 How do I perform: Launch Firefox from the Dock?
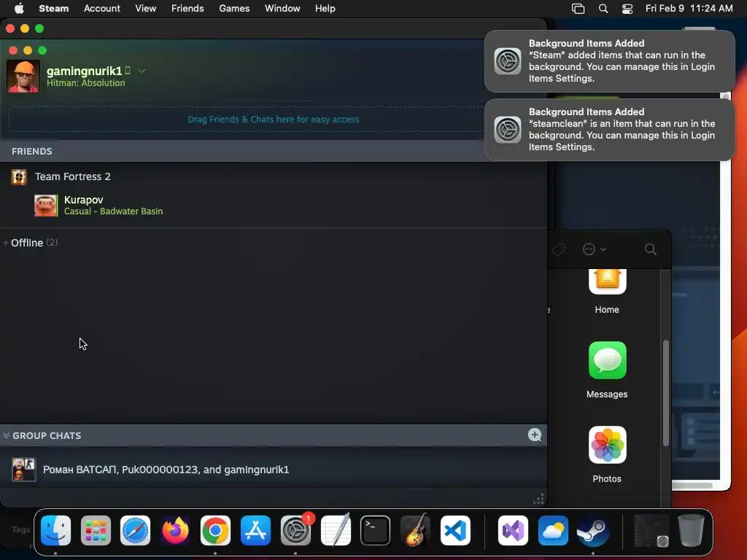pos(175,531)
